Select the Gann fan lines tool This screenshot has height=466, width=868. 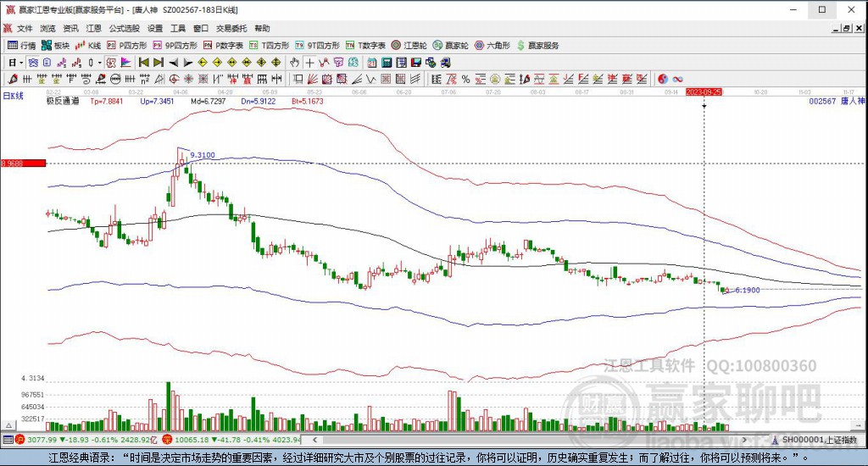tap(312, 79)
